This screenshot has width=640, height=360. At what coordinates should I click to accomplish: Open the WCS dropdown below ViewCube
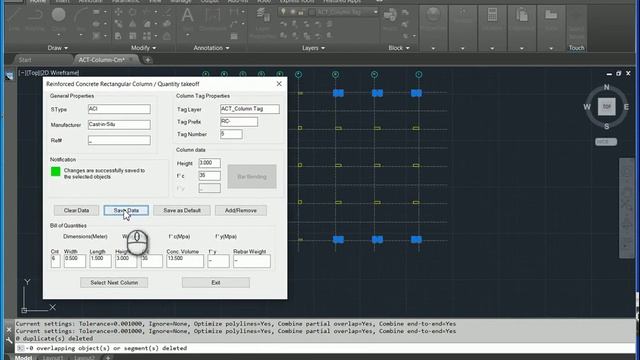(x=606, y=142)
